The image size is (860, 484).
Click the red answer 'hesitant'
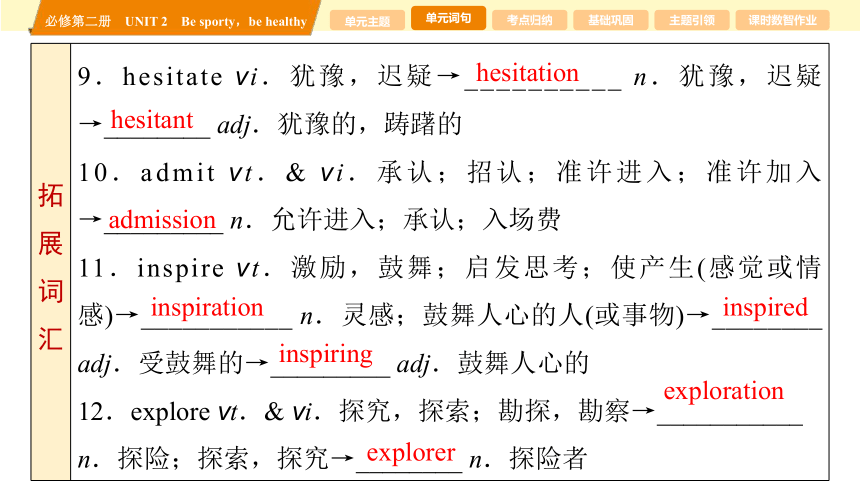click(152, 120)
